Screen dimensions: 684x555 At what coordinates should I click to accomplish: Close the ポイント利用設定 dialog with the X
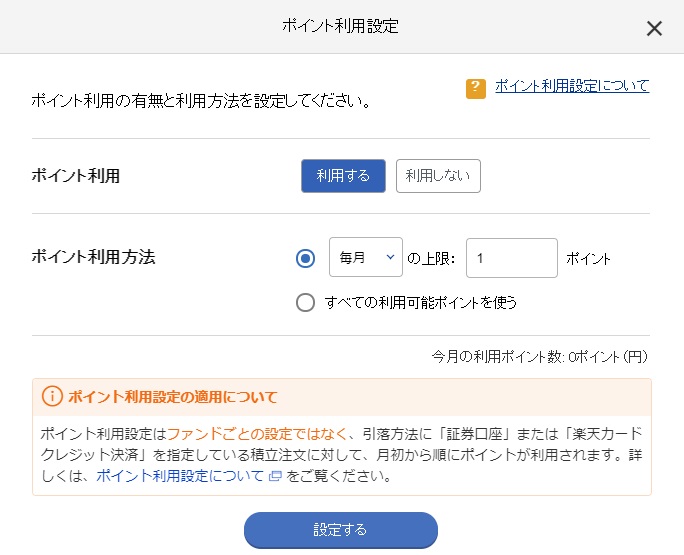[654, 29]
